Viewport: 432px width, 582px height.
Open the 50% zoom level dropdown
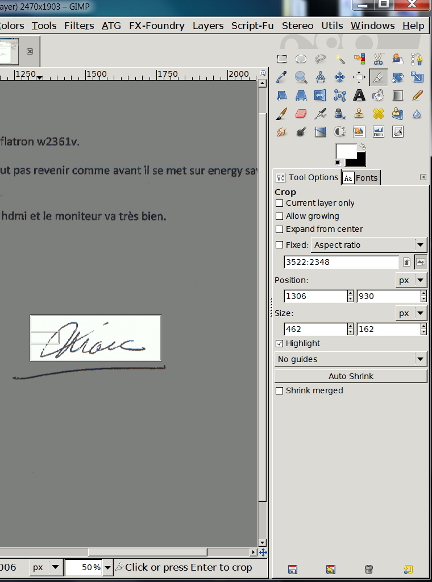point(108,567)
